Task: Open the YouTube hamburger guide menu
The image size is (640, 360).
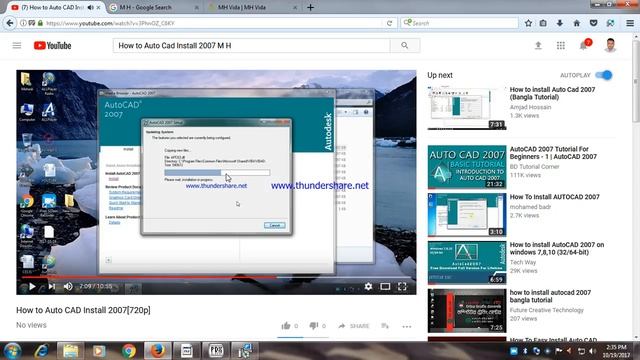Action: click(x=17, y=45)
